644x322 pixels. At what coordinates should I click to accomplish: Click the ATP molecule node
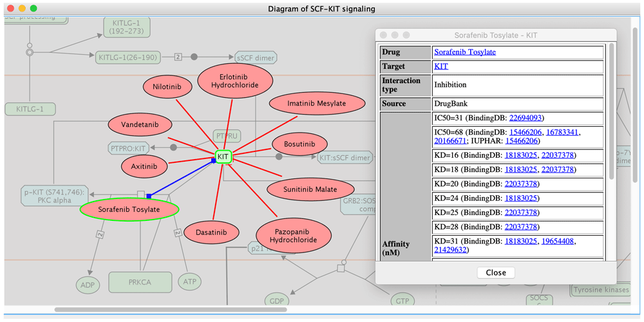(x=190, y=282)
